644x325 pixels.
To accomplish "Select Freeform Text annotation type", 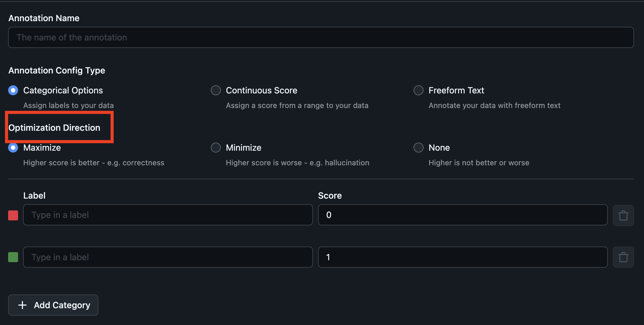I will (418, 90).
